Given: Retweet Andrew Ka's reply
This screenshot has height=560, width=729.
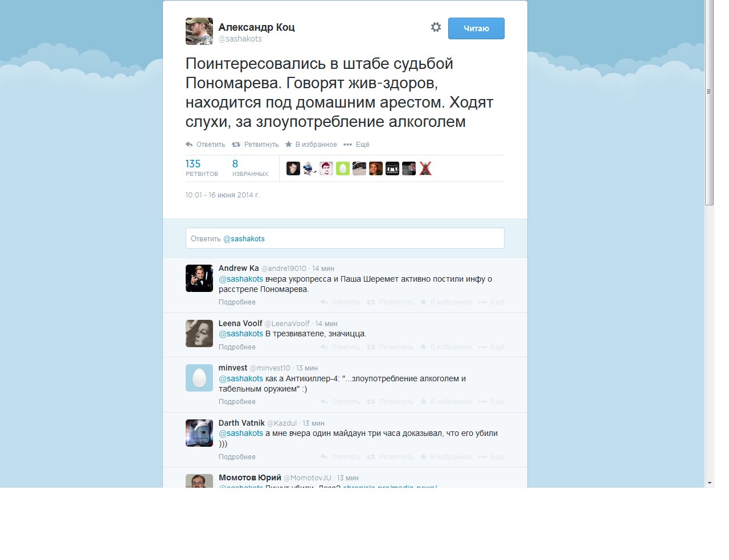Looking at the screenshot, I should [390, 302].
